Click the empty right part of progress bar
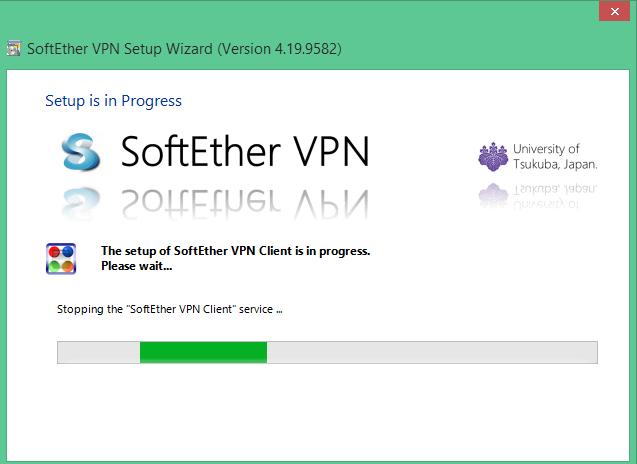The height and width of the screenshot is (464, 637). [432, 352]
